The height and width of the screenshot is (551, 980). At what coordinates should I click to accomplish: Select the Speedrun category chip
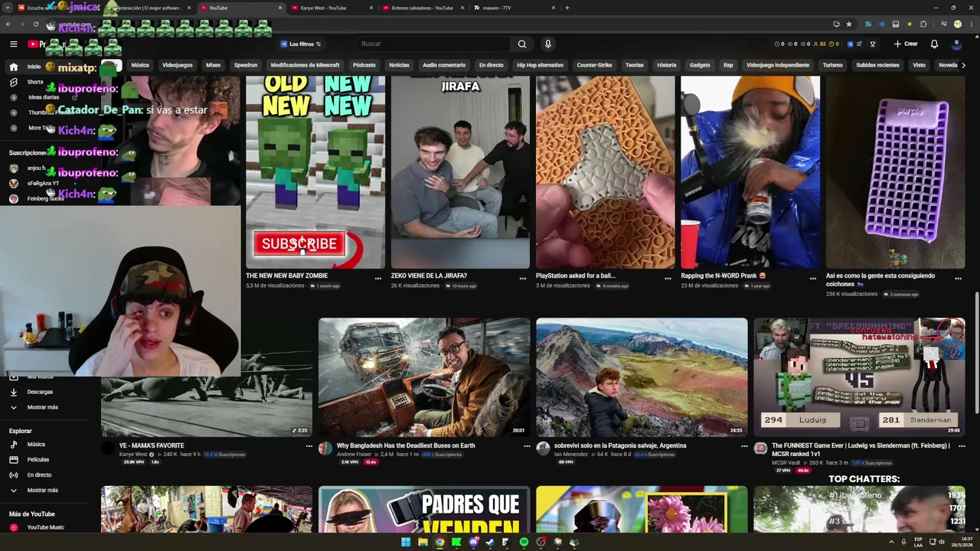pyautogui.click(x=246, y=65)
